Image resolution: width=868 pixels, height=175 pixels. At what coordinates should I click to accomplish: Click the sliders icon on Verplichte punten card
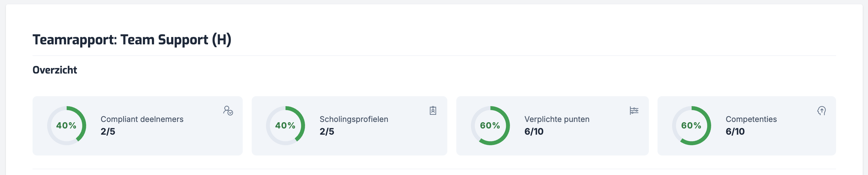tap(634, 110)
